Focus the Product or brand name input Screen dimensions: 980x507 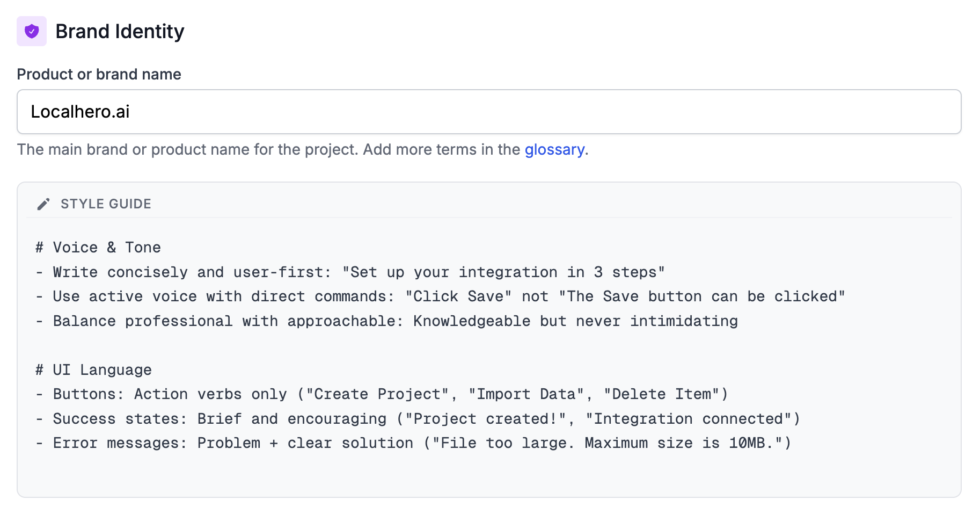[489, 112]
